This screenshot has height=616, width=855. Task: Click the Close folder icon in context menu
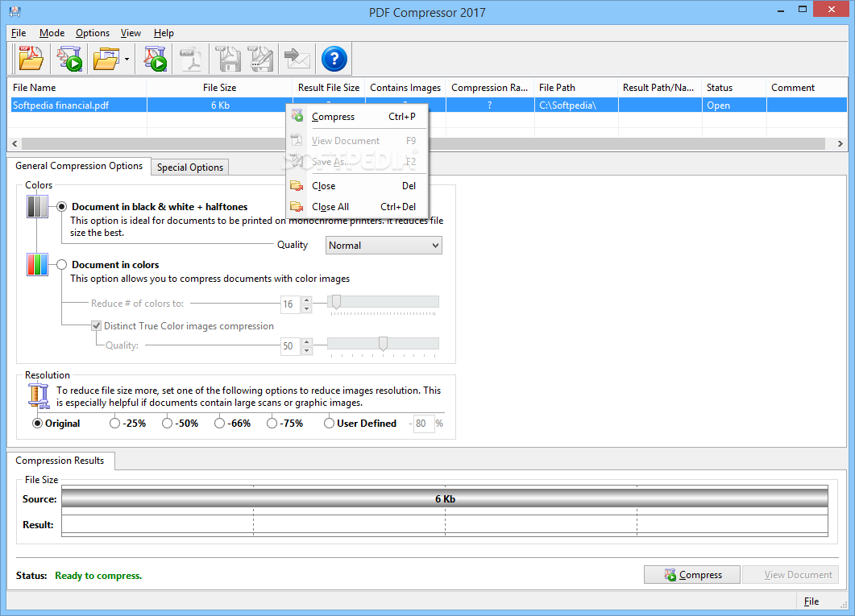(x=297, y=186)
